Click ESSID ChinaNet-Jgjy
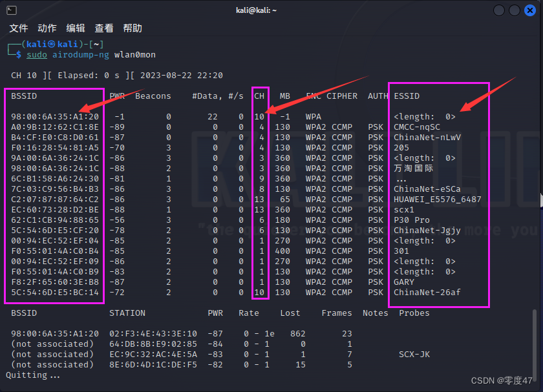The width and height of the screenshot is (543, 392). 427,231
